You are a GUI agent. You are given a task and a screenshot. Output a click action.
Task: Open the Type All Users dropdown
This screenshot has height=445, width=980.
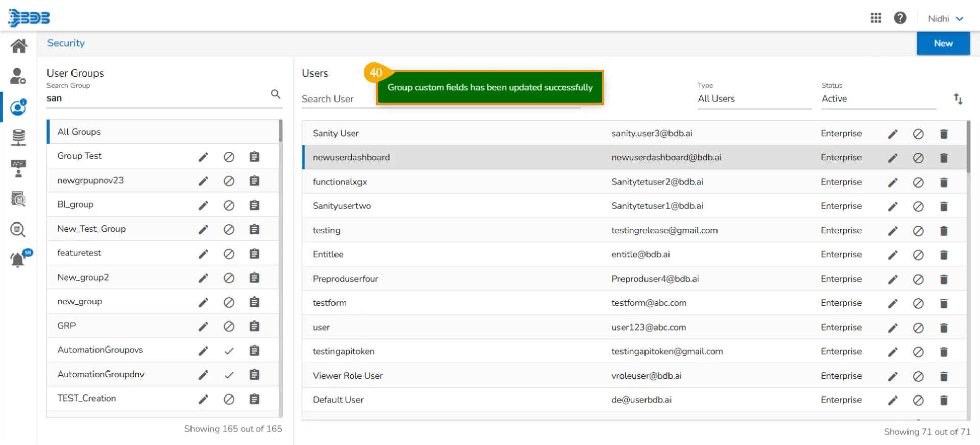coord(754,99)
